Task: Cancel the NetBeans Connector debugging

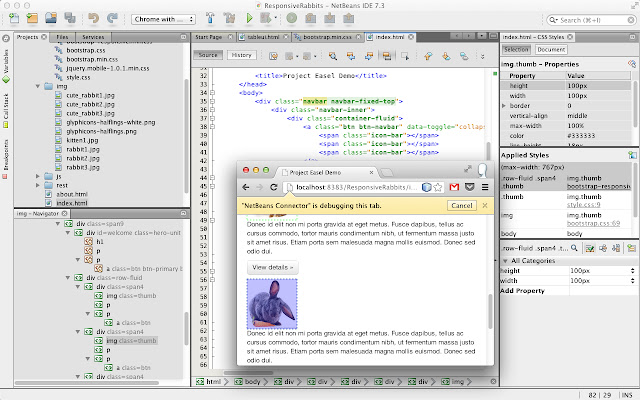Action: [461, 206]
